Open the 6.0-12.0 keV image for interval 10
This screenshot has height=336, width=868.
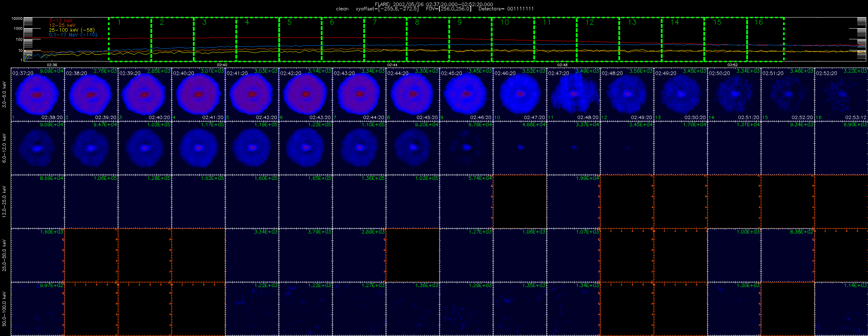520,148
